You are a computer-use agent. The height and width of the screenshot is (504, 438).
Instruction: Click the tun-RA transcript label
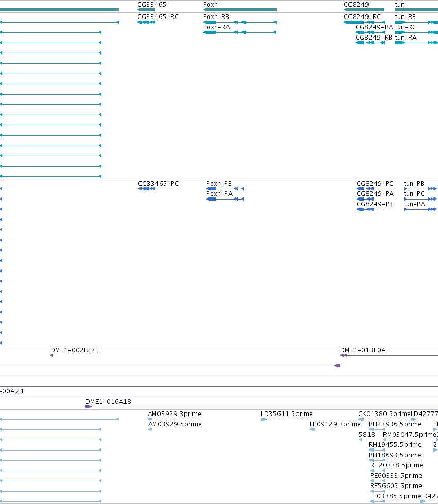pos(406,37)
